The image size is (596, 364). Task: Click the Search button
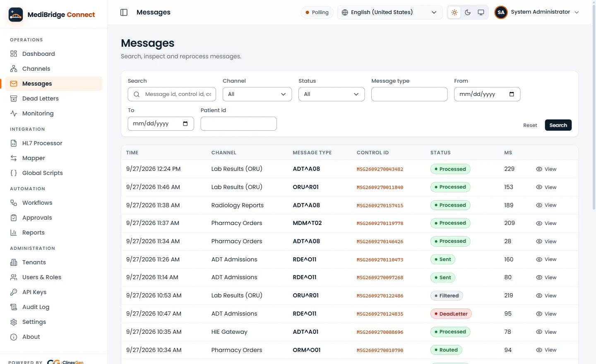[558, 125]
